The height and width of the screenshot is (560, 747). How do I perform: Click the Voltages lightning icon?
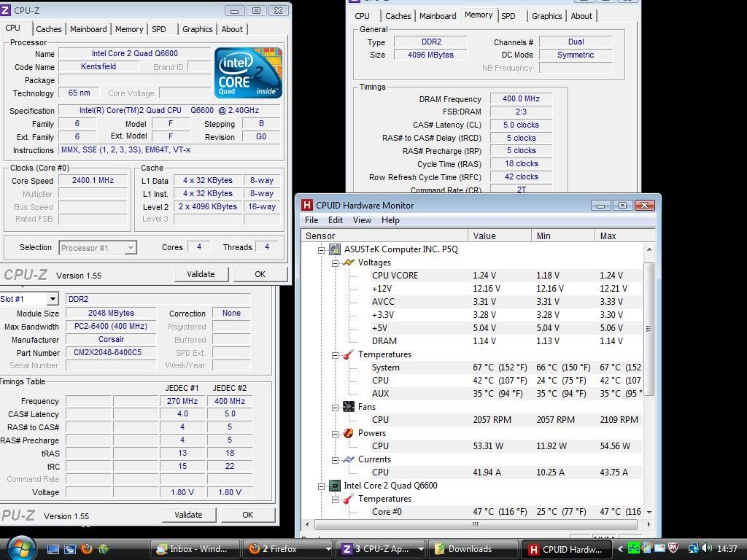[349, 262]
